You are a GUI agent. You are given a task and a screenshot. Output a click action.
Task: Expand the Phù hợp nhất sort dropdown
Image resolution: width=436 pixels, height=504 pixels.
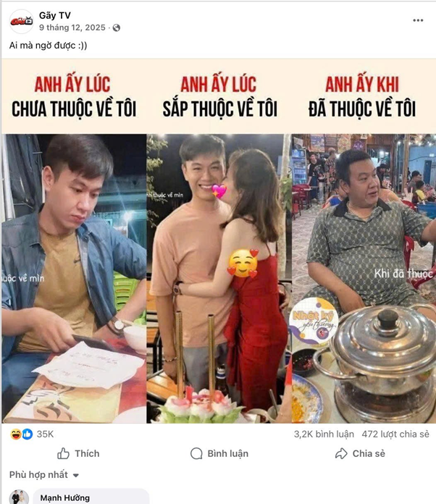coord(44,475)
